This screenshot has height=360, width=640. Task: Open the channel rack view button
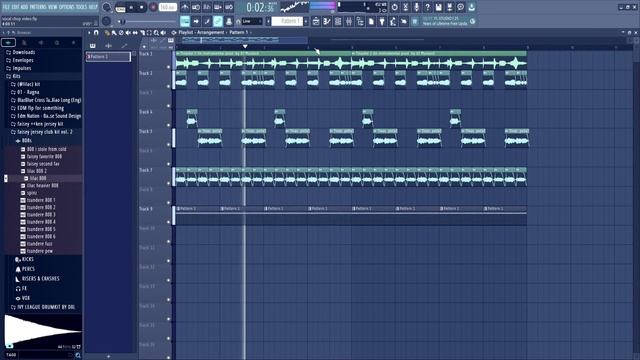(x=338, y=21)
